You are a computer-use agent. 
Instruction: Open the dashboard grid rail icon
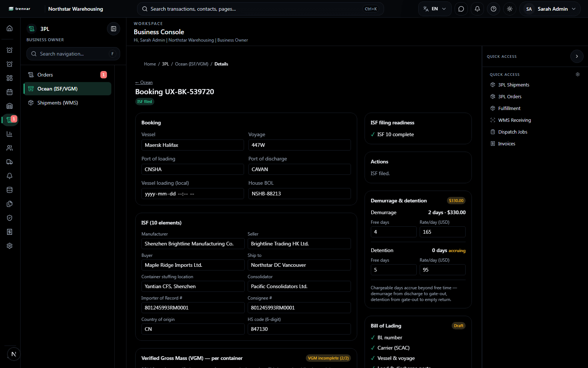[x=10, y=78]
